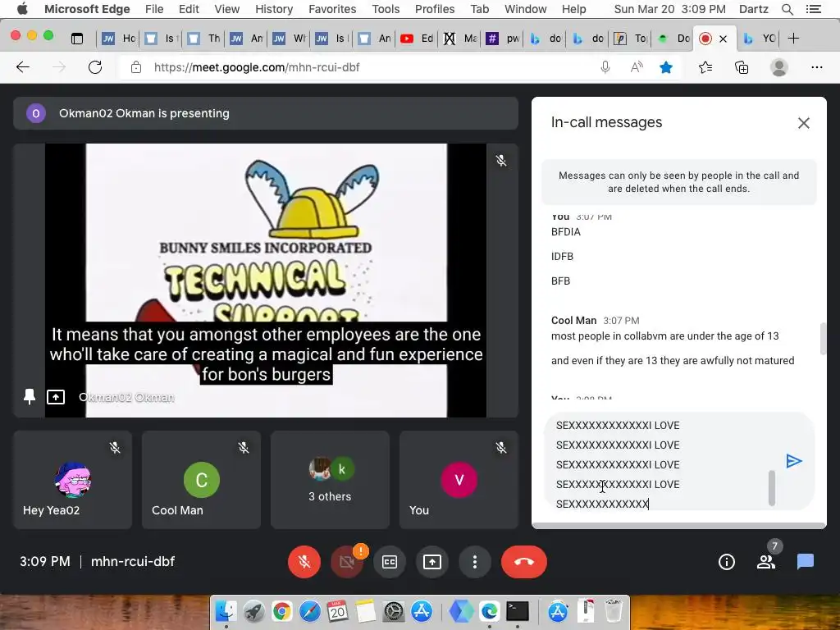Open more options three-dot menu
The height and width of the screenshot is (630, 840).
475,561
